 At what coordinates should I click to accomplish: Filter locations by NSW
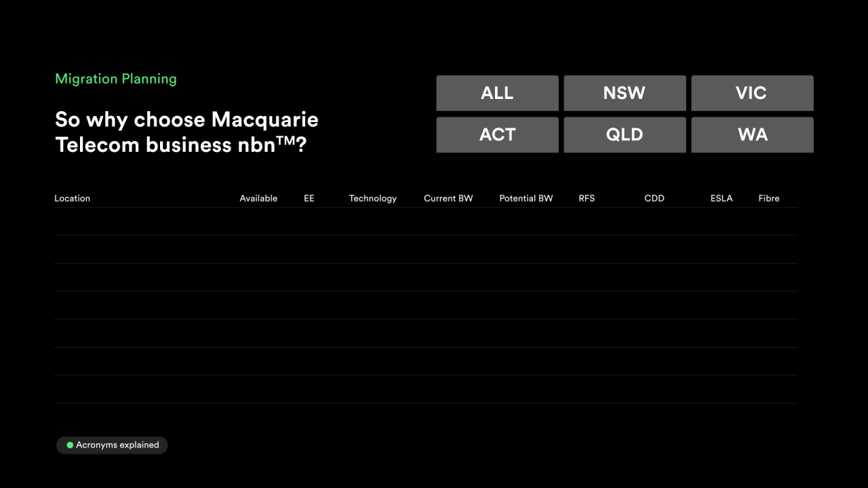[x=625, y=93]
